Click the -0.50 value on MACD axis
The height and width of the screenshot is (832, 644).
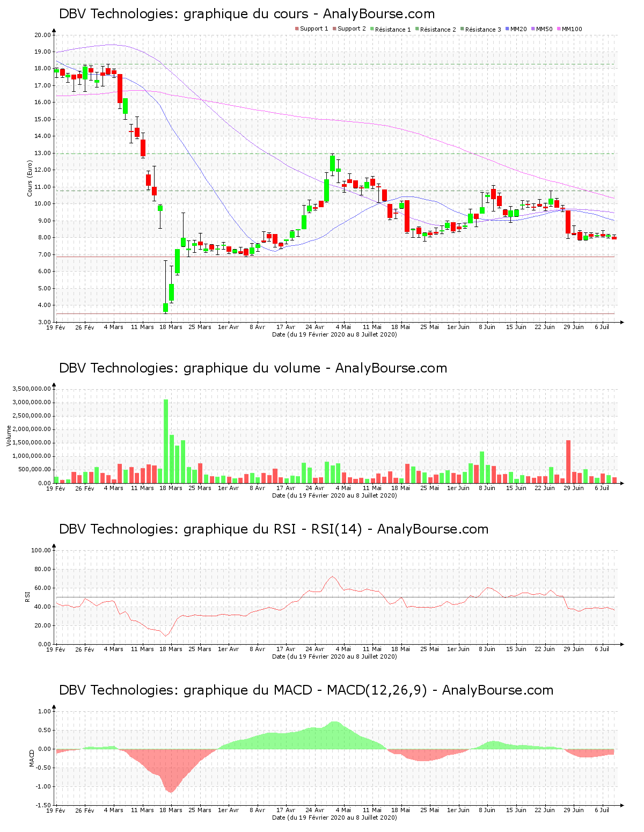click(43, 768)
